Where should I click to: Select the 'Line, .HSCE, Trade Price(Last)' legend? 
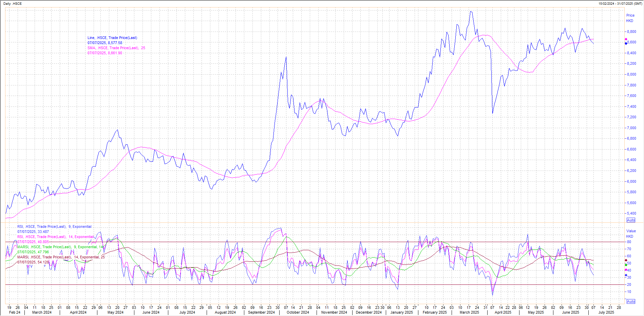click(x=112, y=38)
